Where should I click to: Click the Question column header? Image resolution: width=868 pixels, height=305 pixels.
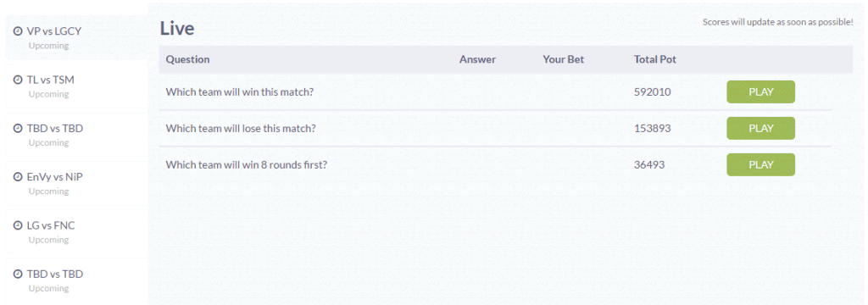click(187, 59)
